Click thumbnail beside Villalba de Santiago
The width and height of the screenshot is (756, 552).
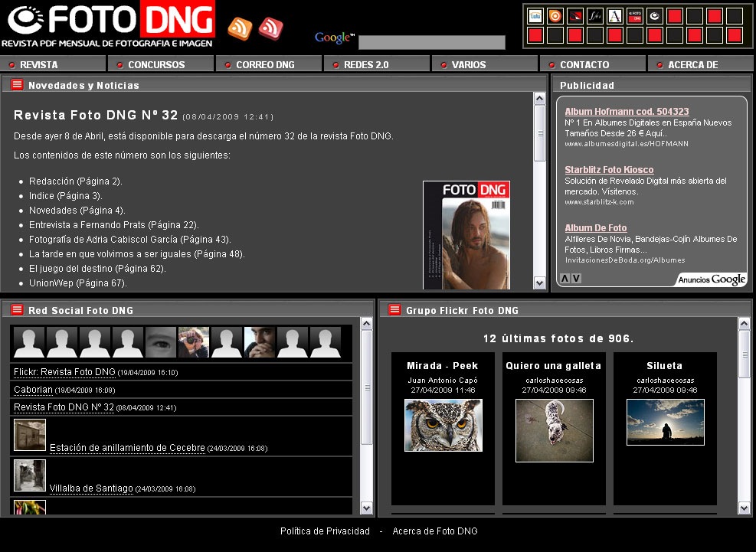pos(30,475)
